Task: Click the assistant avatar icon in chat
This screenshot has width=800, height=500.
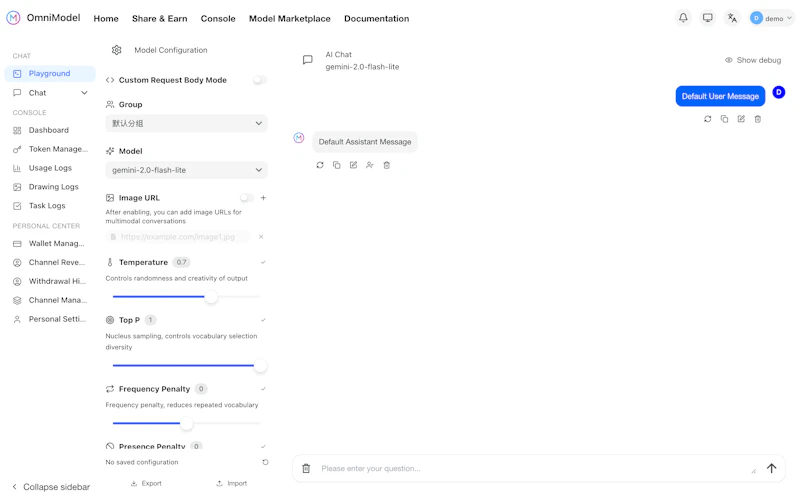Action: pos(299,138)
